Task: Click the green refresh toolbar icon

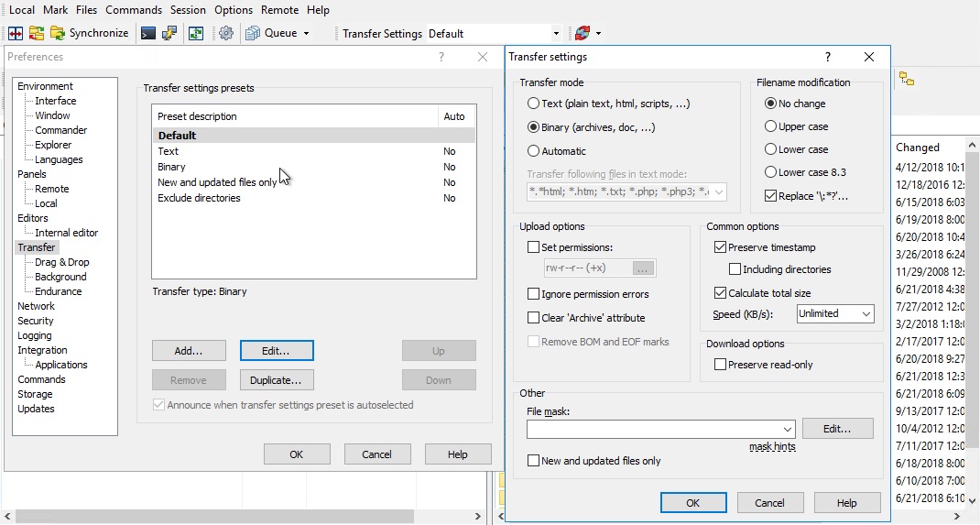Action: pyautogui.click(x=196, y=33)
